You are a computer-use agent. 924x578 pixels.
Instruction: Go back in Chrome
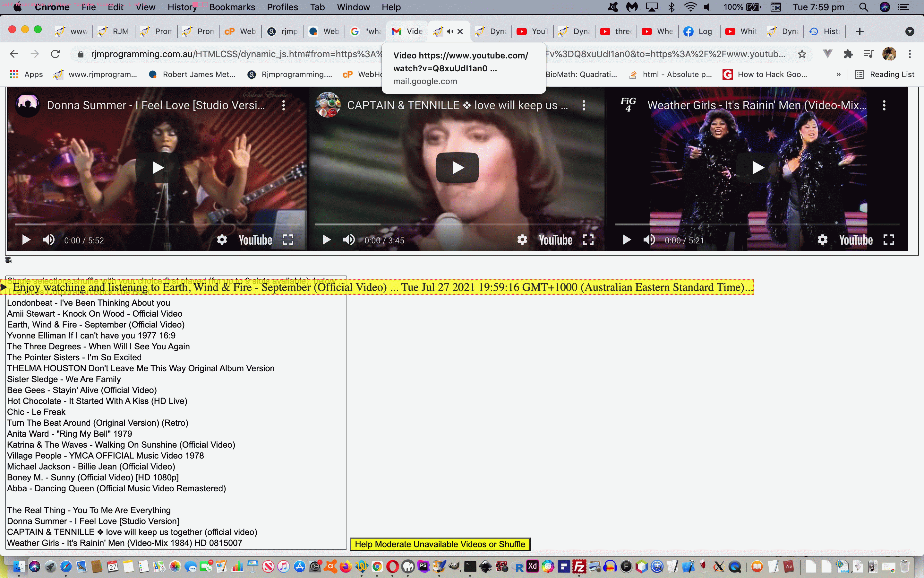pos(14,54)
